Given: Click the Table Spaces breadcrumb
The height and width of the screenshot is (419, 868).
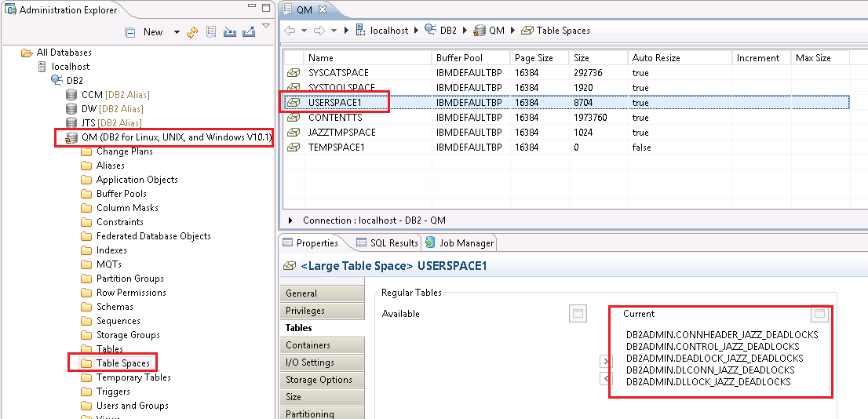Looking at the screenshot, I should 555,31.
